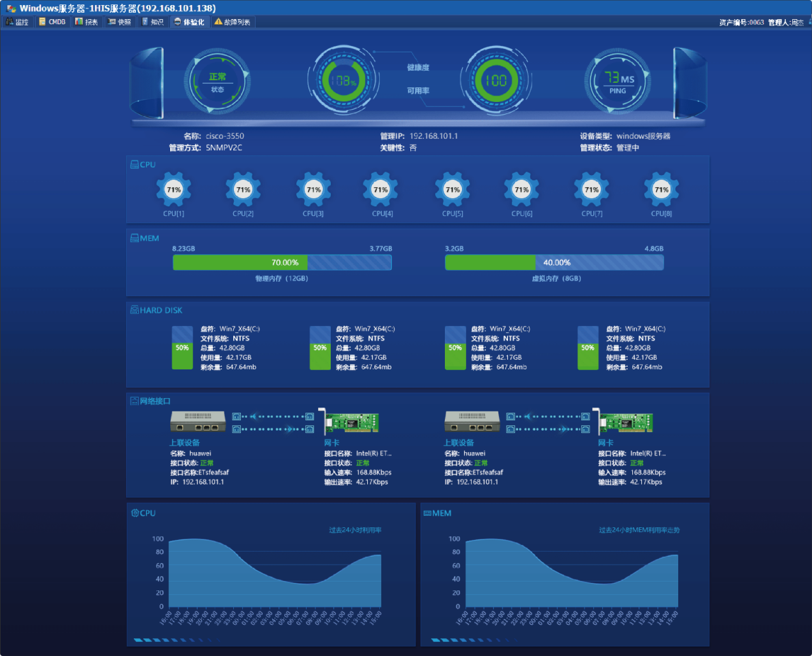This screenshot has height=656, width=812.
Task: Click the CPU[8] gear icon
Action: (x=662, y=189)
